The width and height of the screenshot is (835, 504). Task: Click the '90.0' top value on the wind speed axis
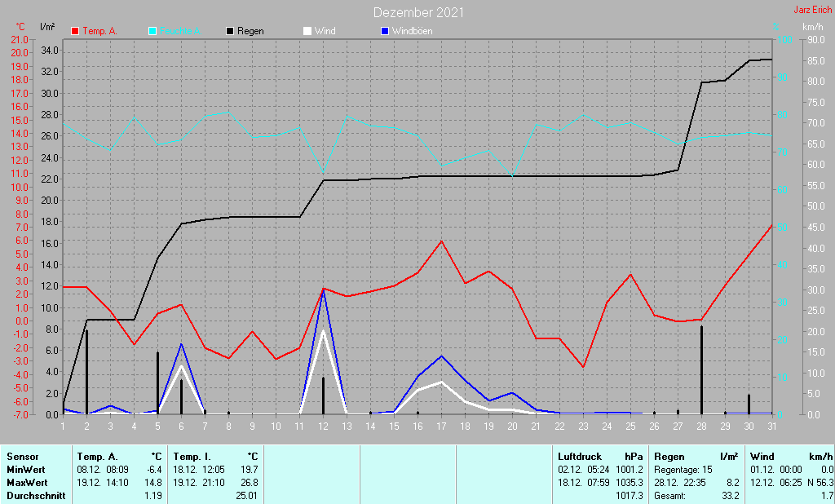point(815,39)
